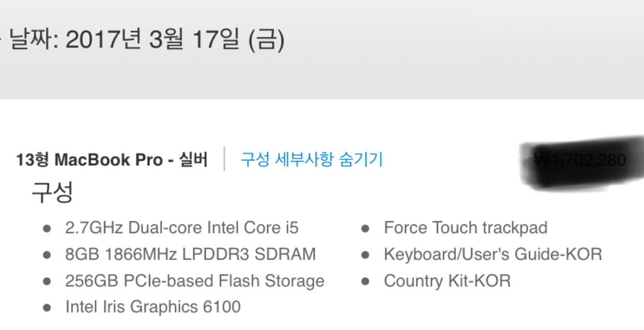Screen dimensions: 644x330
Task: Click the '구성 세부사항 숨기기' link
Action: click(x=311, y=159)
